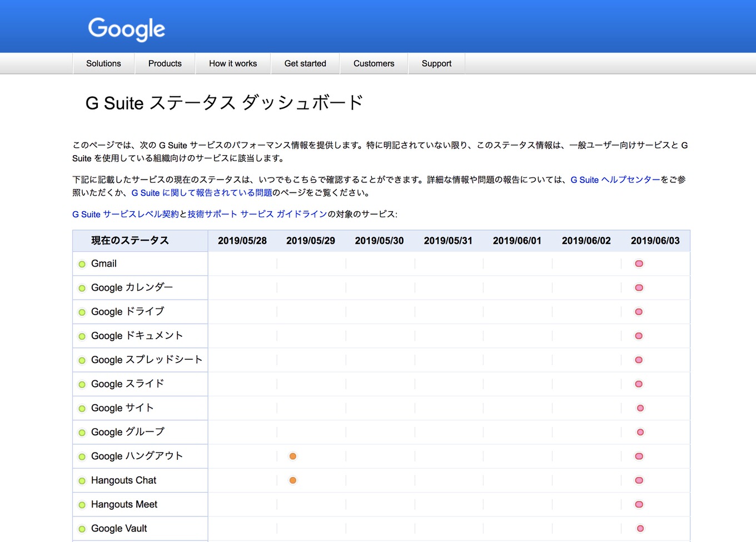
Task: Click green status icon beside Hangouts Meet
Action: [x=82, y=505]
